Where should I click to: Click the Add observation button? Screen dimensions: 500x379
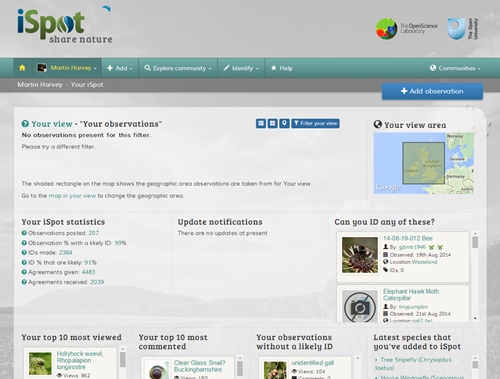point(432,91)
